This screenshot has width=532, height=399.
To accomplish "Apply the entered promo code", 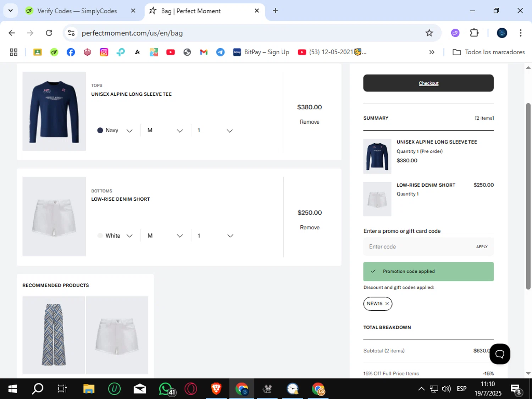I will 482,246.
